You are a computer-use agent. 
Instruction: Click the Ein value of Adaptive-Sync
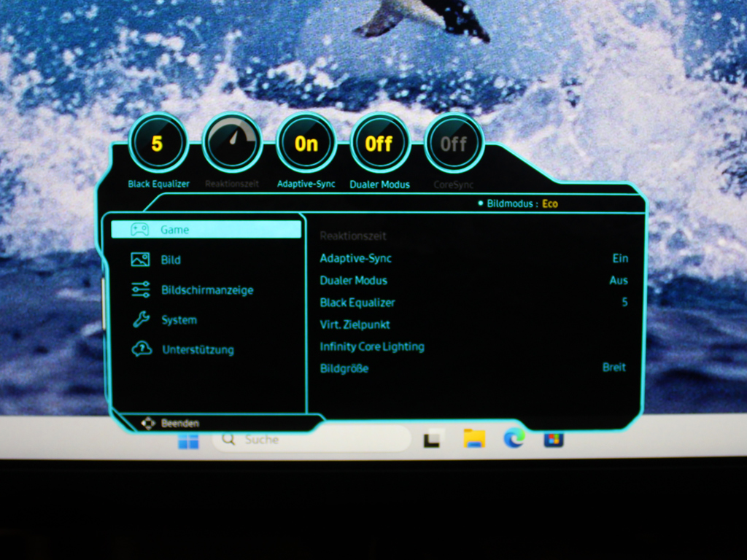click(x=620, y=258)
